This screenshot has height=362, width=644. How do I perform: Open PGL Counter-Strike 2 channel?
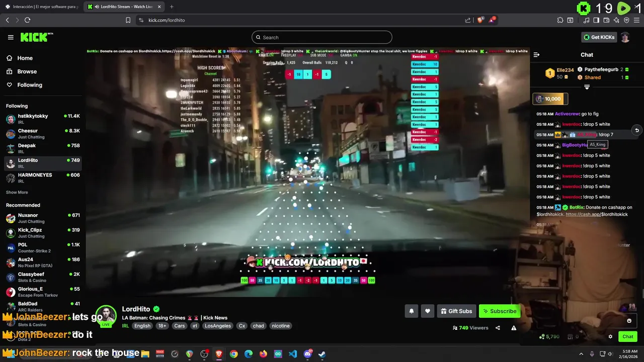point(43,247)
